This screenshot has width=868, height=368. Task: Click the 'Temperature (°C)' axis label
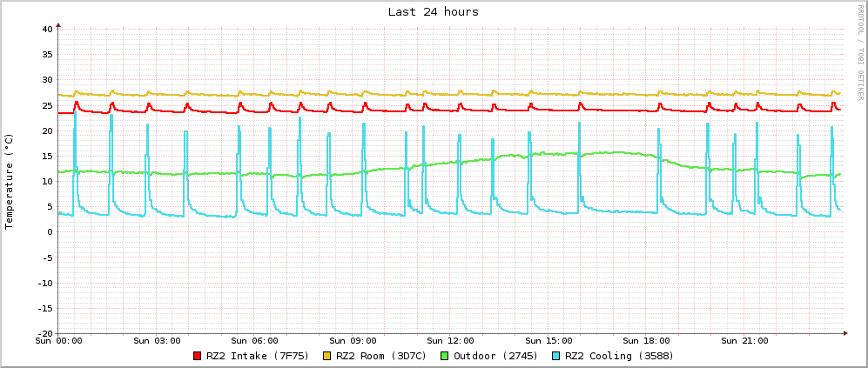click(x=9, y=181)
